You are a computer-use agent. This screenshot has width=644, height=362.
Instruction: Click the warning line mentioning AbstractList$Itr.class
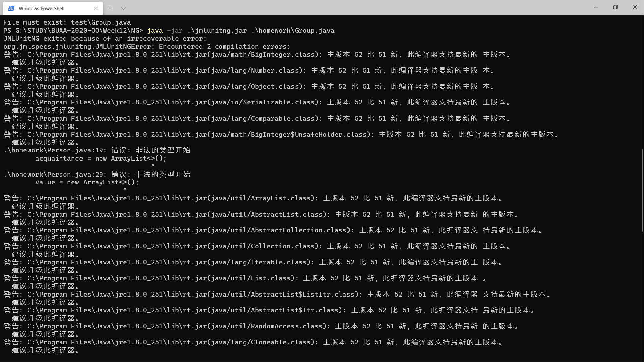[270, 310]
